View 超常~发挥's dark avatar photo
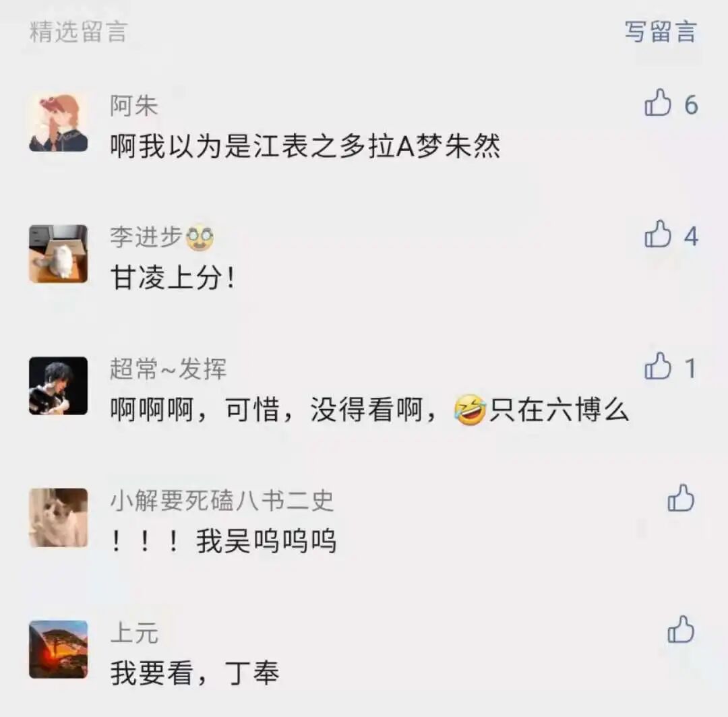This screenshot has height=717, width=728. tap(59, 385)
